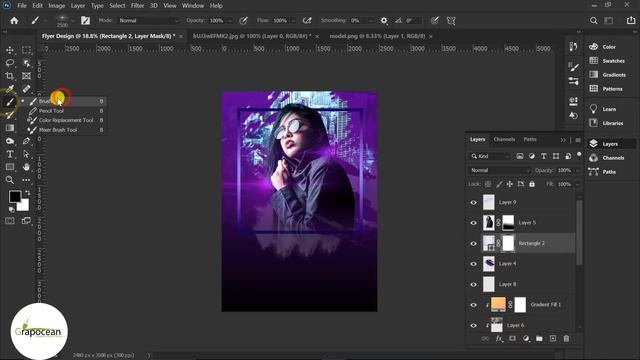Open smoothing options gear icon
The height and width of the screenshot is (360, 640).
point(384,20)
